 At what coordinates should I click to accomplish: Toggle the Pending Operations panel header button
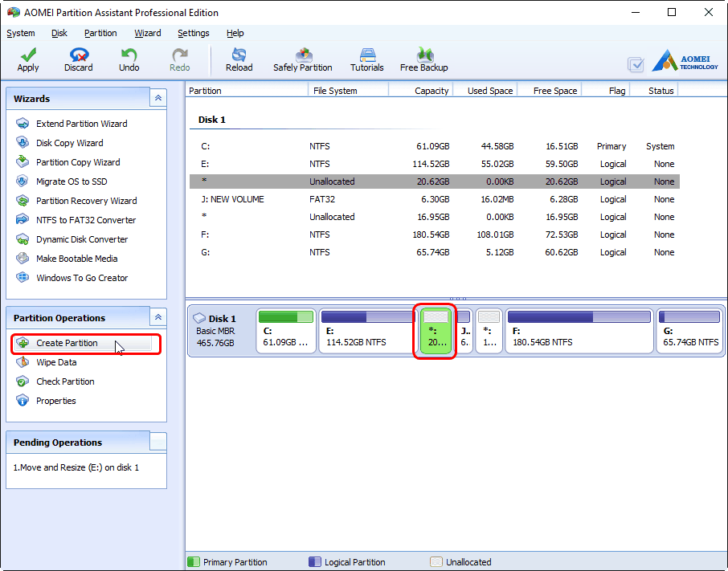[158, 442]
